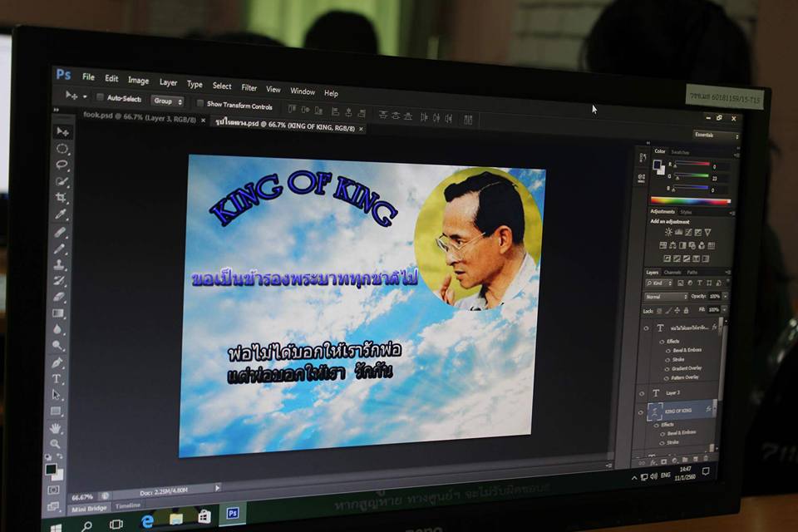Select the Crop tool

pos(62,198)
